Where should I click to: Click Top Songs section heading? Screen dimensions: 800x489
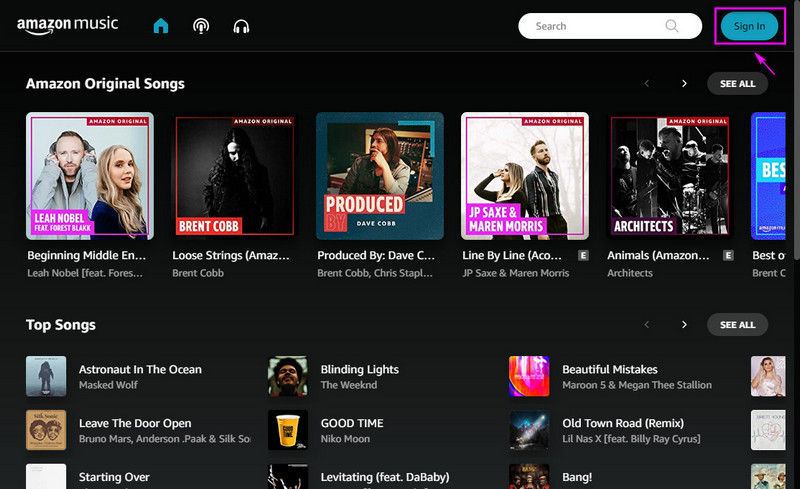[x=61, y=325]
